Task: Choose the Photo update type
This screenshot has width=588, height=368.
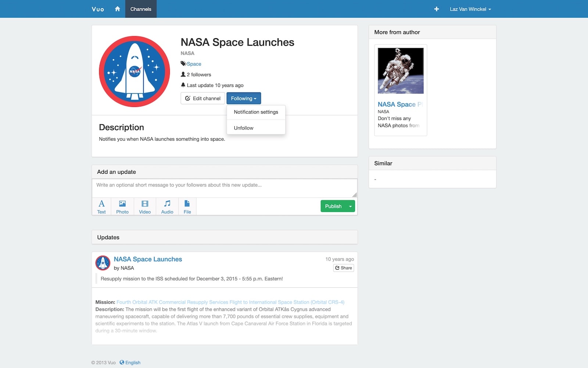Action: pyautogui.click(x=122, y=206)
